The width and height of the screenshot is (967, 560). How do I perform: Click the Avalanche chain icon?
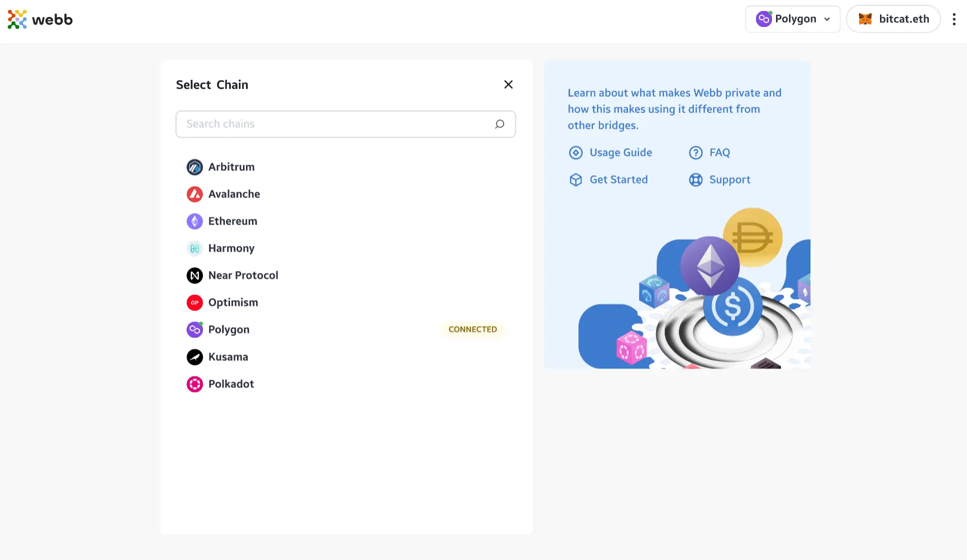[x=194, y=193]
